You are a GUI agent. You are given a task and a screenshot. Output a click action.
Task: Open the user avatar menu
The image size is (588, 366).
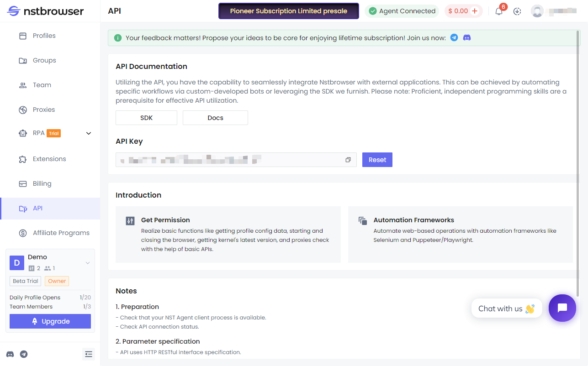pyautogui.click(x=537, y=11)
